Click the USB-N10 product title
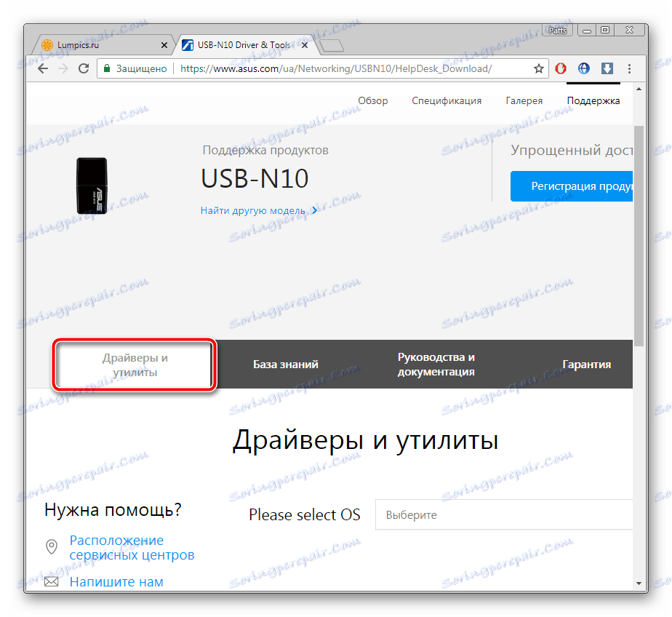The image size is (672, 617). [255, 178]
